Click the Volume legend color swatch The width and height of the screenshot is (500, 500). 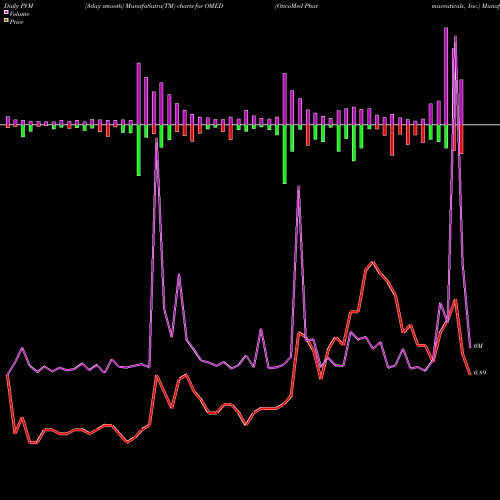[x=6, y=12]
